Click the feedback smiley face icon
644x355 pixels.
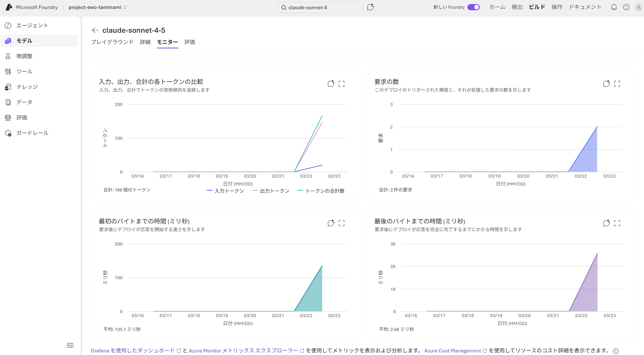(626, 7)
